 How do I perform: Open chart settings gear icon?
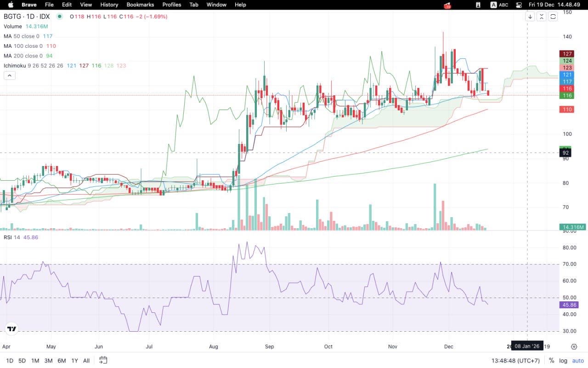[x=574, y=346]
